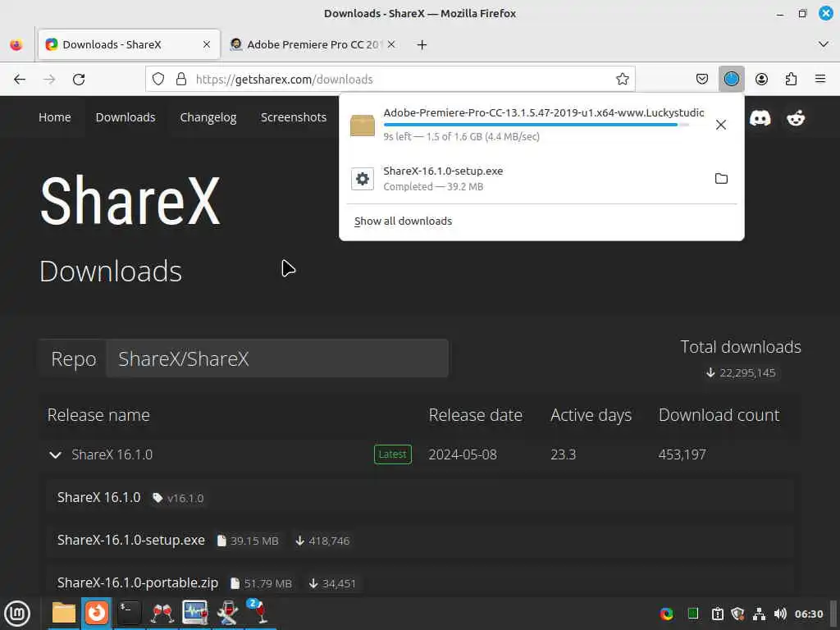The image size is (840, 630).
Task: Open the v16.1.0 tag link
Action: point(178,498)
